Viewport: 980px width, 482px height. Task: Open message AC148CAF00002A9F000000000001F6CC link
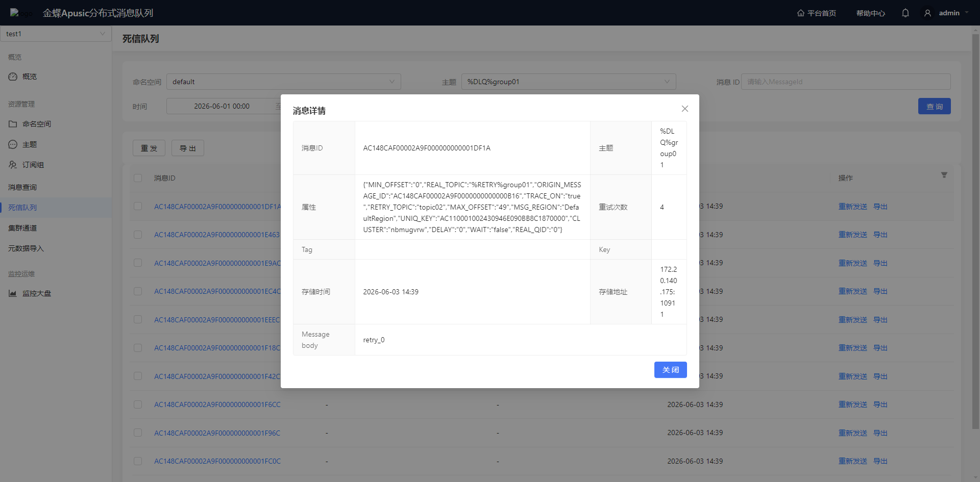point(217,404)
